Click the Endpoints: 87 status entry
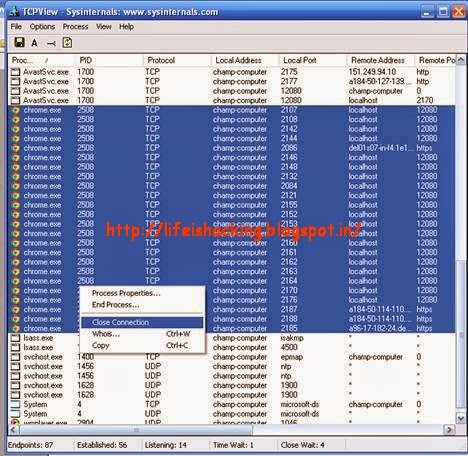 (30, 445)
